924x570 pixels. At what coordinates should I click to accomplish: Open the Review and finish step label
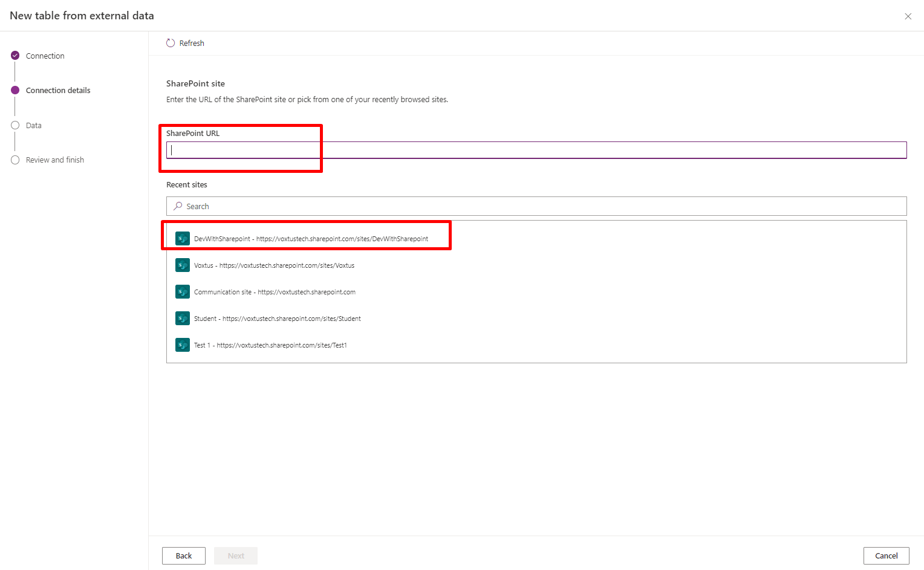(x=55, y=160)
